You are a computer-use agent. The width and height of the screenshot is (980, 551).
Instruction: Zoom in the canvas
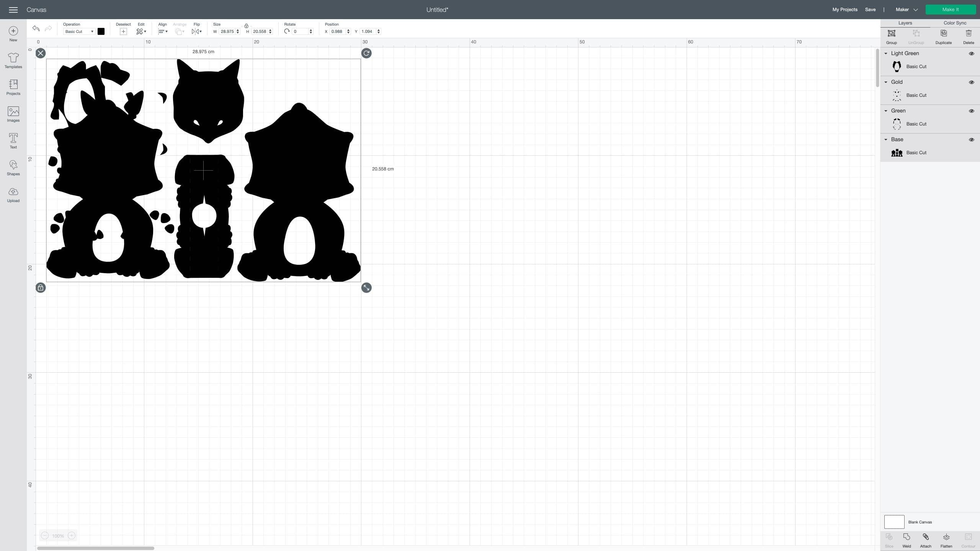pos(72,536)
